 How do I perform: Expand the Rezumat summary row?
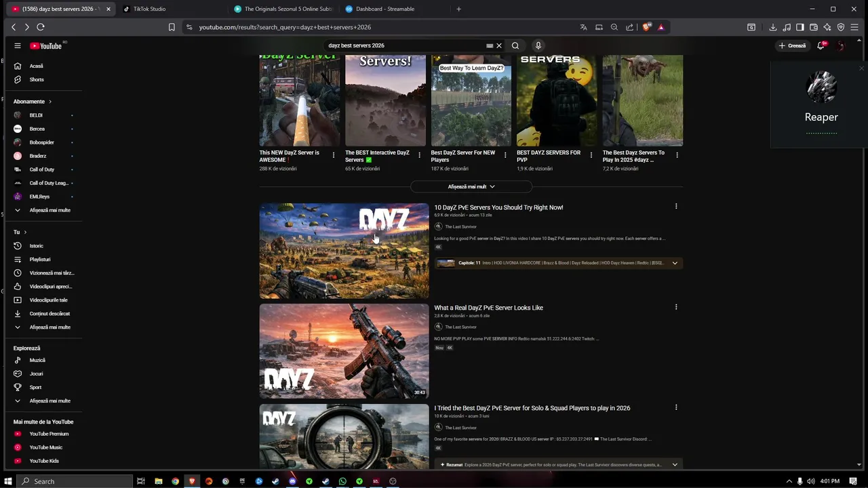pos(558,464)
